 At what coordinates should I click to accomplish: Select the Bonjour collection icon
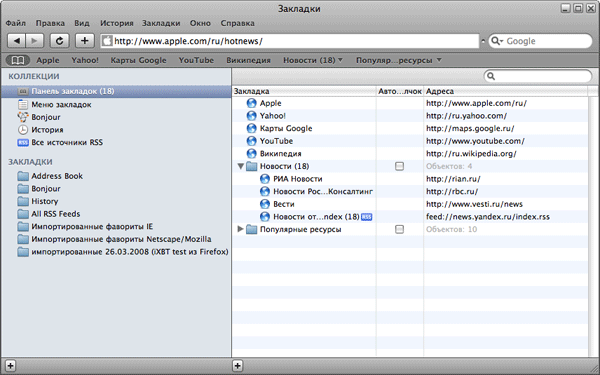pos(23,117)
